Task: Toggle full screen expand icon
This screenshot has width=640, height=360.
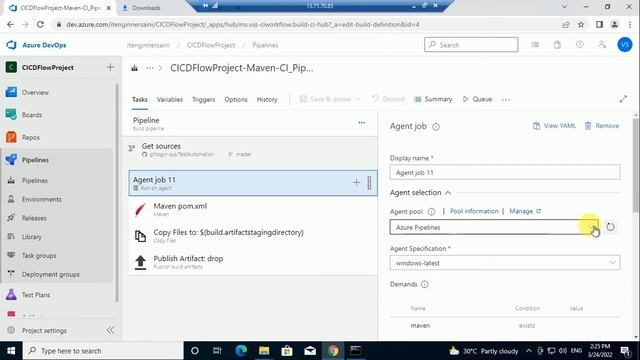Action: click(623, 99)
